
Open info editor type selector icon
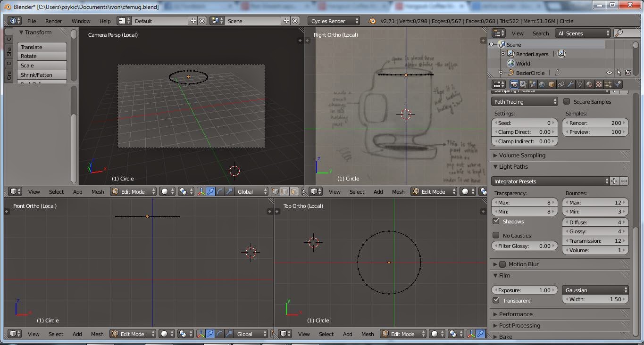(x=15, y=21)
